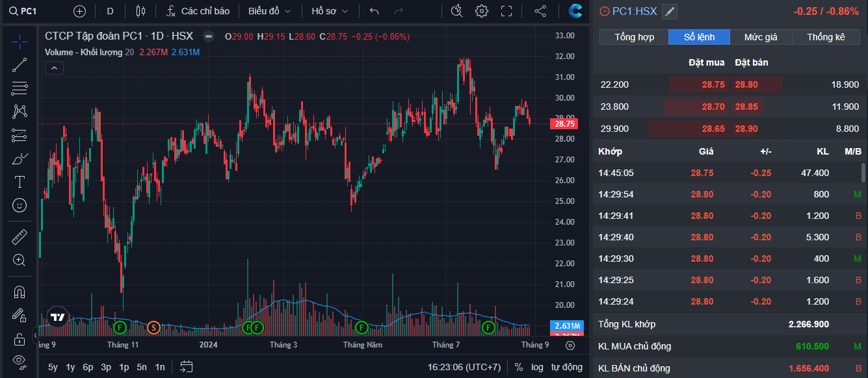Select the trend line drawing tool
868x378 pixels.
pos(20,64)
